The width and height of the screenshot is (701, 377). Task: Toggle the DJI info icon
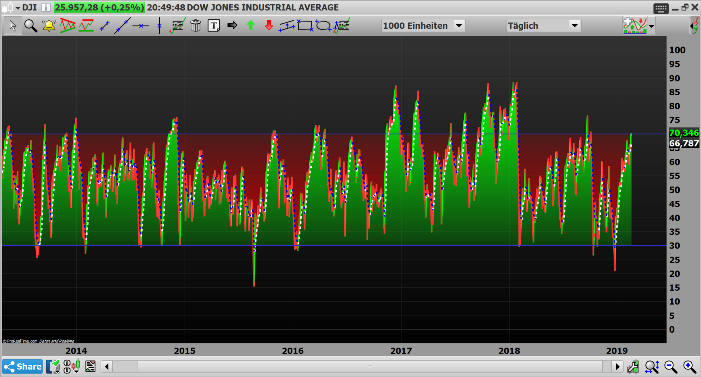tap(46, 8)
